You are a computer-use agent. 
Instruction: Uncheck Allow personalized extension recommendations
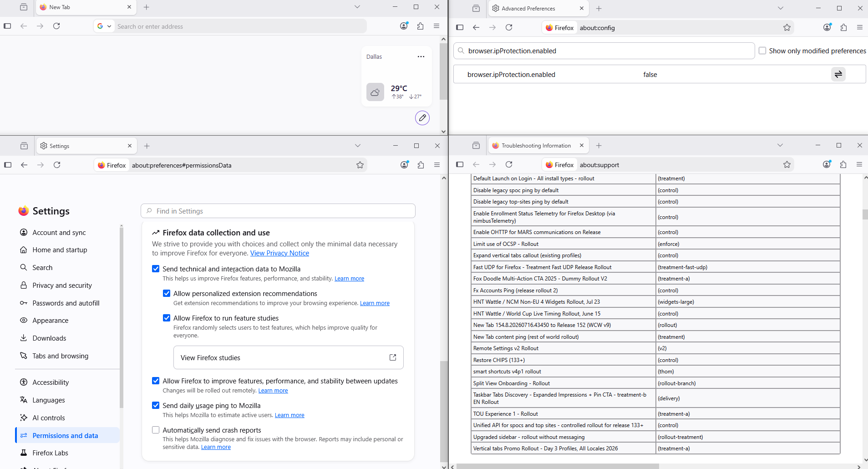[167, 293]
